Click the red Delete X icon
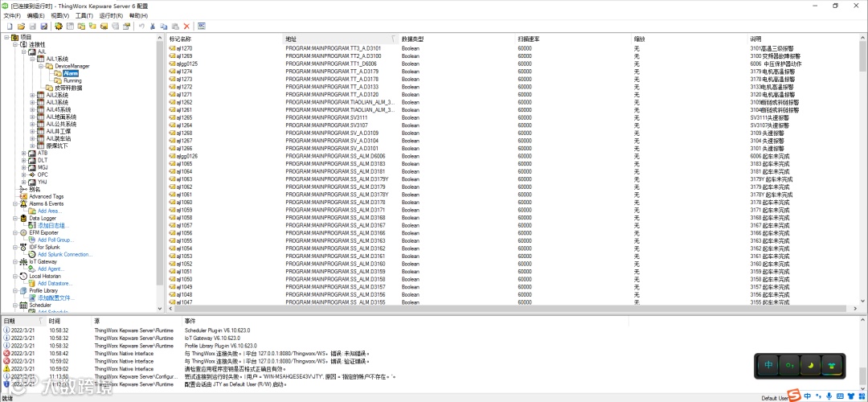 coord(186,26)
